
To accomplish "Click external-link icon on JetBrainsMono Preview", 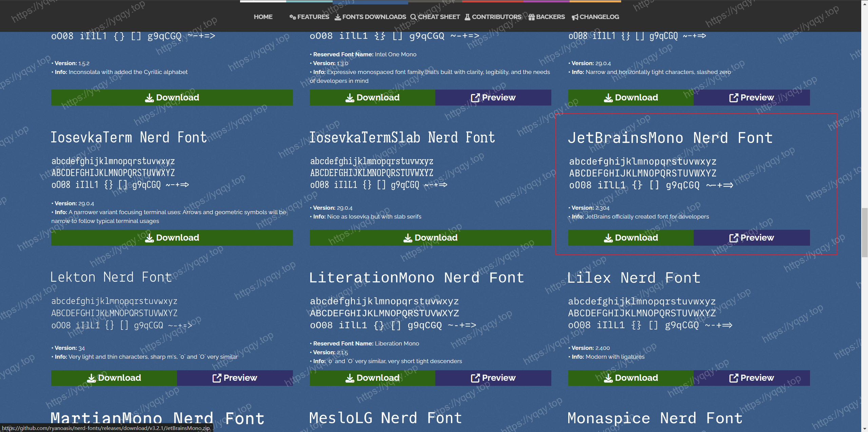I will click(x=733, y=238).
